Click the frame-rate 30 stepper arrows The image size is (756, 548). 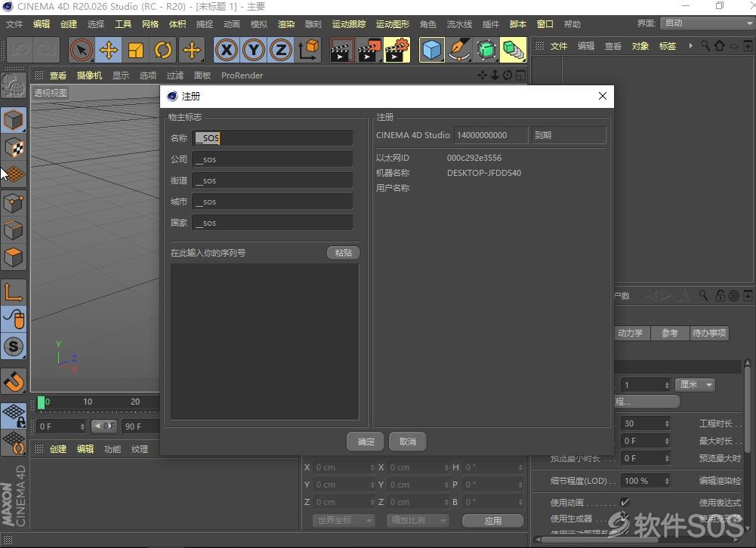[x=667, y=423]
